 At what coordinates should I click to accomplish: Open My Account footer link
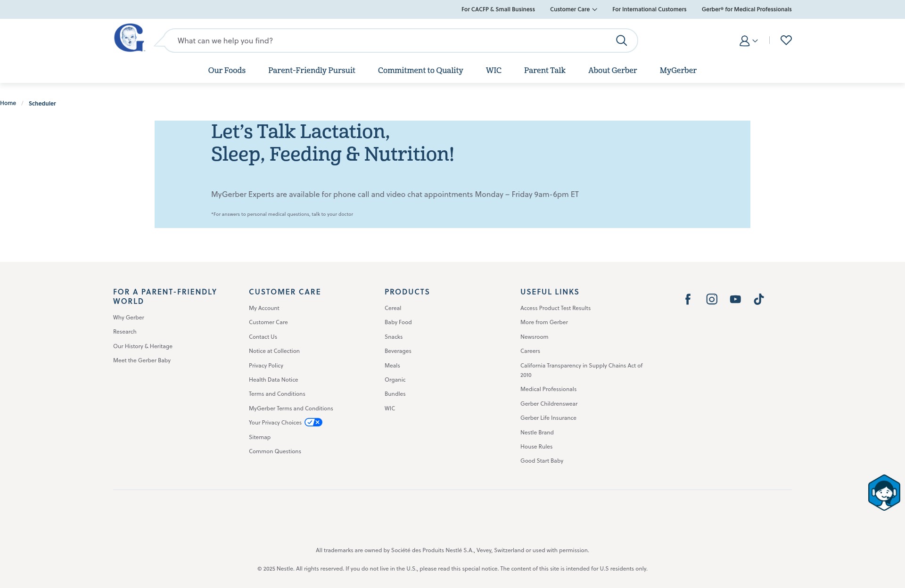[x=264, y=308]
